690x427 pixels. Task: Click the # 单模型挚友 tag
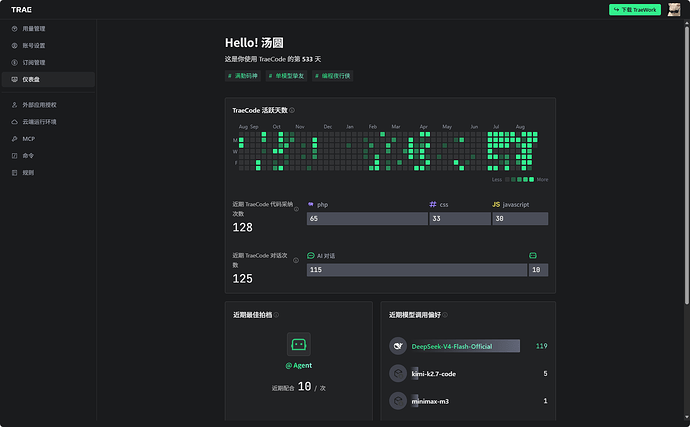[x=286, y=76]
